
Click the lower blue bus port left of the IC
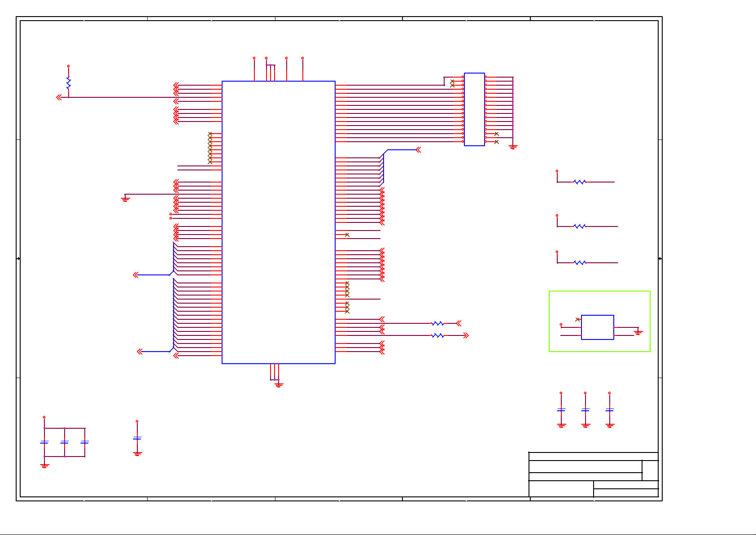[x=140, y=352]
